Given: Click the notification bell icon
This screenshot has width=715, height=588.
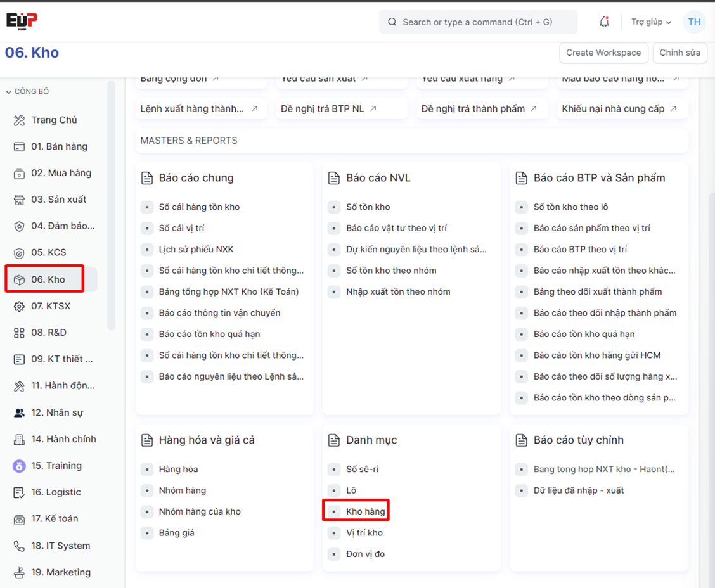Looking at the screenshot, I should click(604, 22).
